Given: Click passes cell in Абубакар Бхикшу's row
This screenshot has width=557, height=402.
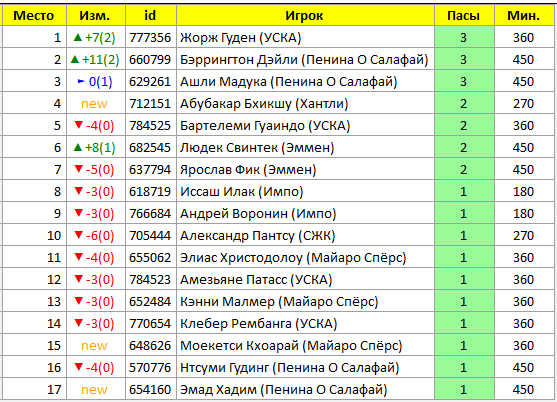Looking at the screenshot, I should [x=464, y=104].
